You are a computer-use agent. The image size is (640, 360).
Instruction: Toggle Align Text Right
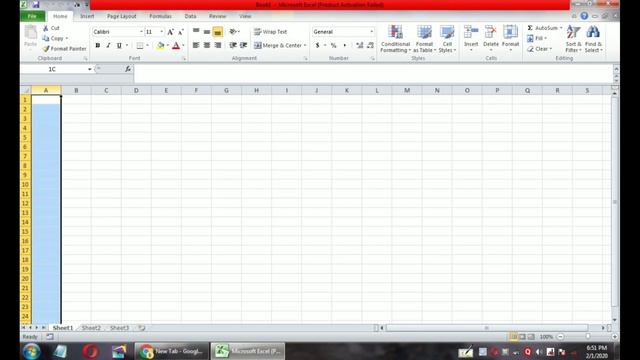pyautogui.click(x=218, y=45)
